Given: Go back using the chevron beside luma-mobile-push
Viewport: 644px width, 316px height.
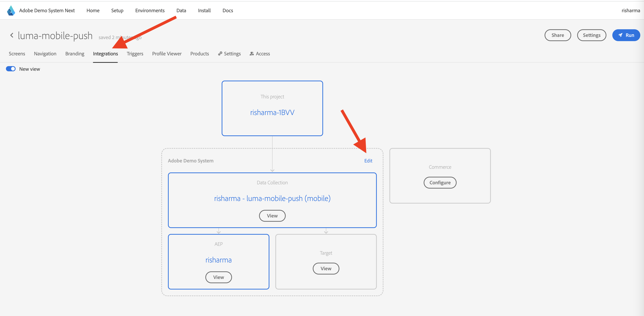Looking at the screenshot, I should [12, 35].
